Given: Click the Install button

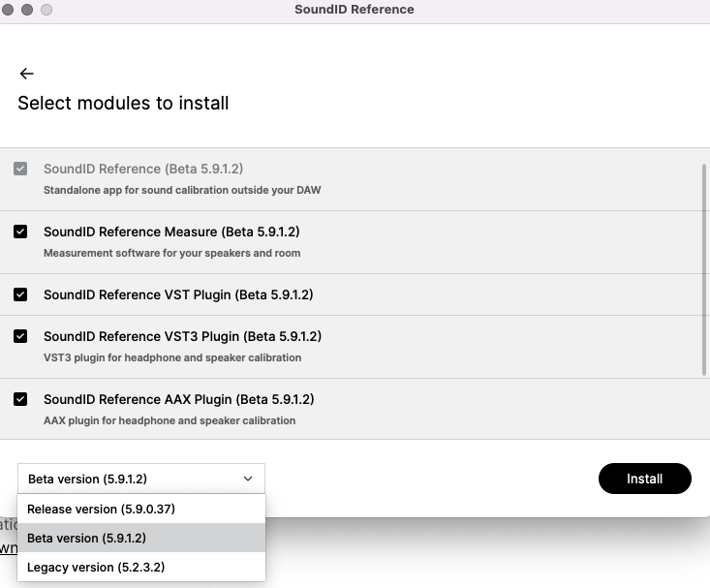Looking at the screenshot, I should pos(645,479).
